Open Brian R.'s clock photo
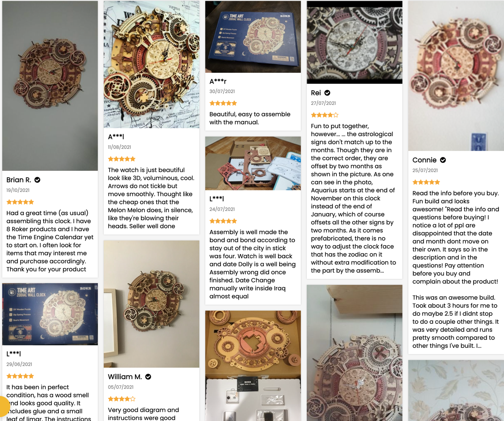This screenshot has height=421, width=504. pos(50,86)
